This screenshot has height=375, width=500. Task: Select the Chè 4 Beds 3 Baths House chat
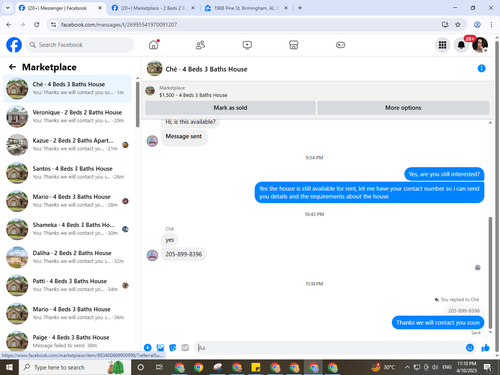pos(67,88)
